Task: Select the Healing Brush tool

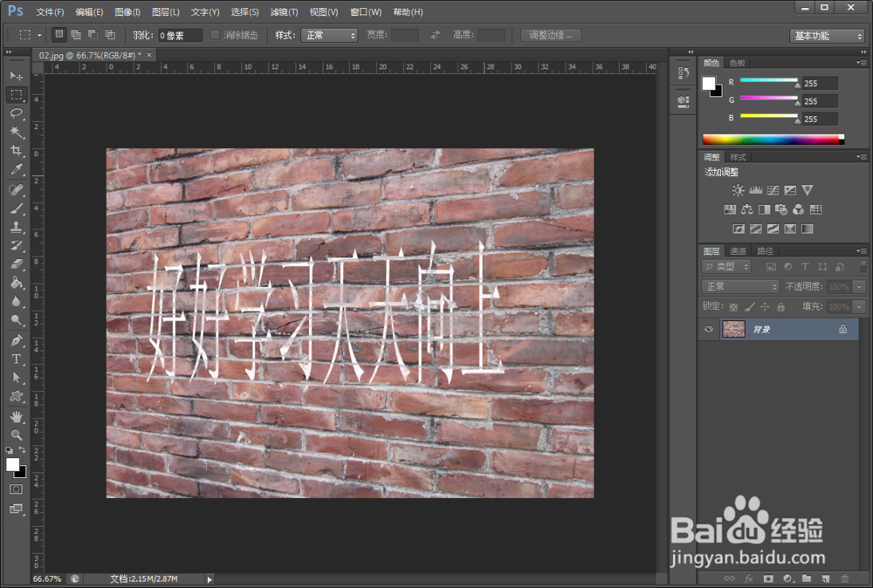Action: (16, 190)
